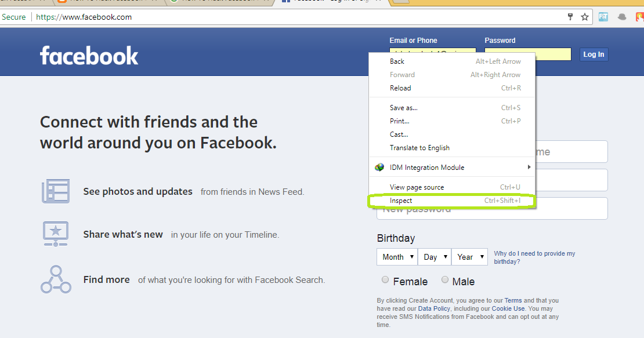
Task: Select the Male radio button
Action: (x=445, y=280)
